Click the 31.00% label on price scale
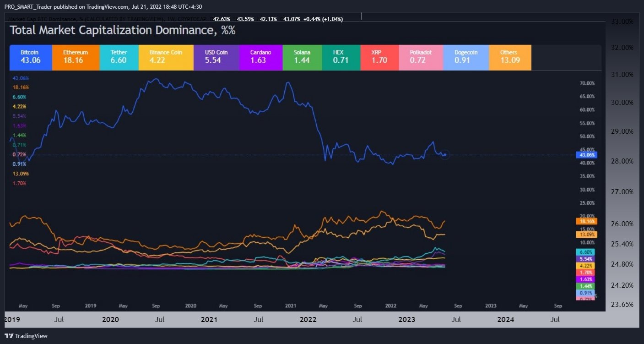Image resolution: width=644 pixels, height=344 pixels. coord(622,74)
